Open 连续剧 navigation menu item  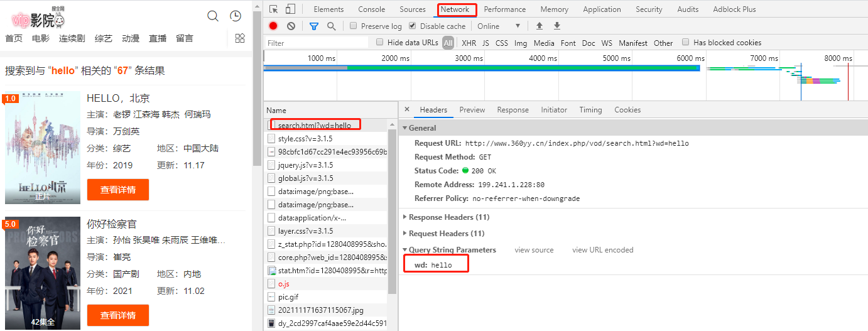tap(72, 38)
